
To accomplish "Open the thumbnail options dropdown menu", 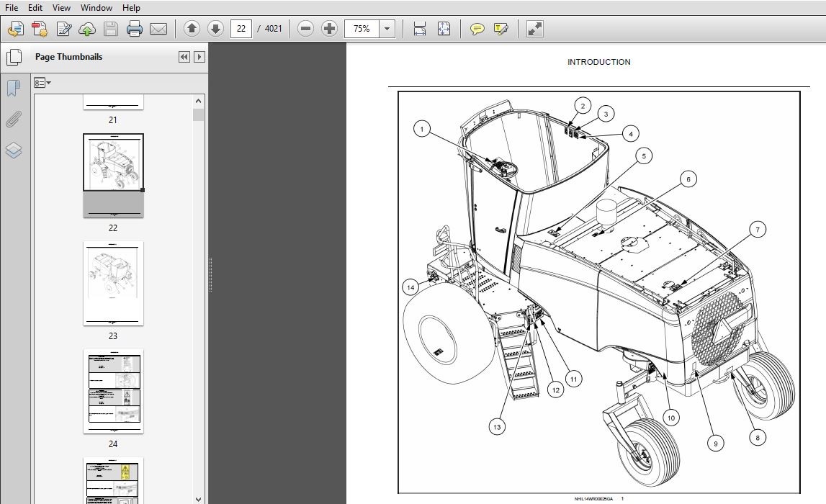I will (x=42, y=83).
